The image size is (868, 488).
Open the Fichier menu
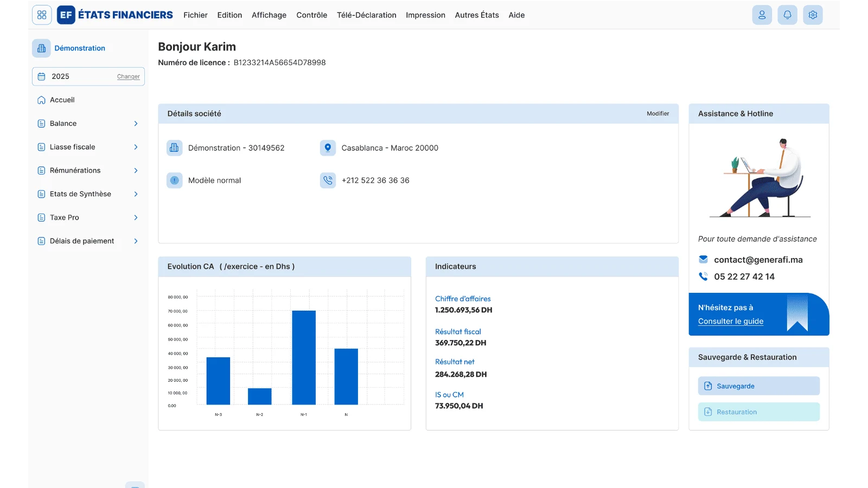tap(195, 15)
